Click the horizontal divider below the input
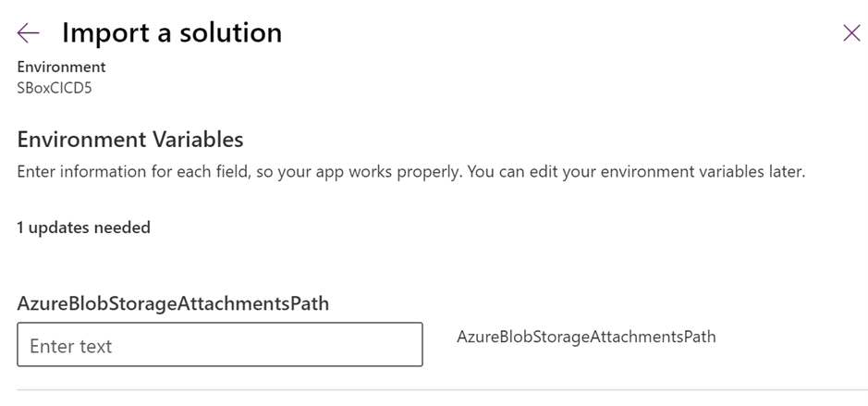Screen dimensions: 868x406 (434, 390)
